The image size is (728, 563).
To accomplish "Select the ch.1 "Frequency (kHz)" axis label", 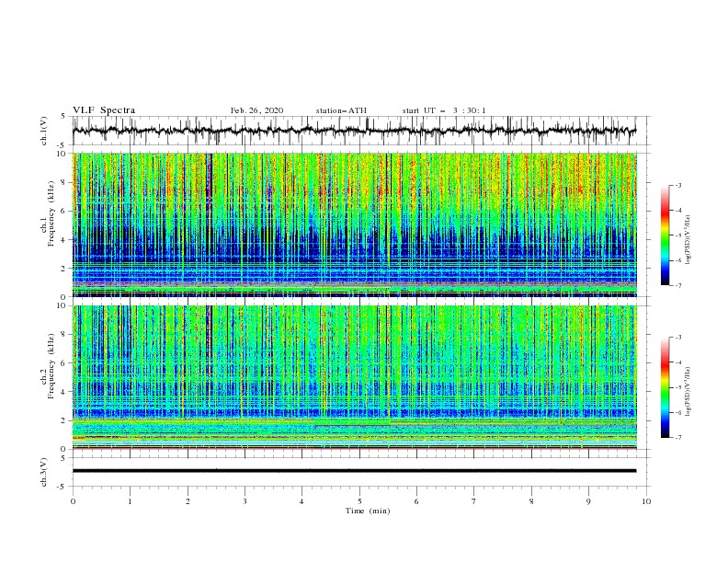I will click(x=51, y=213).
